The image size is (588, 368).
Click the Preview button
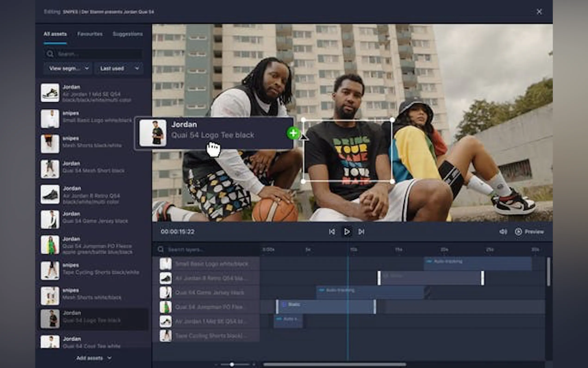[529, 232]
